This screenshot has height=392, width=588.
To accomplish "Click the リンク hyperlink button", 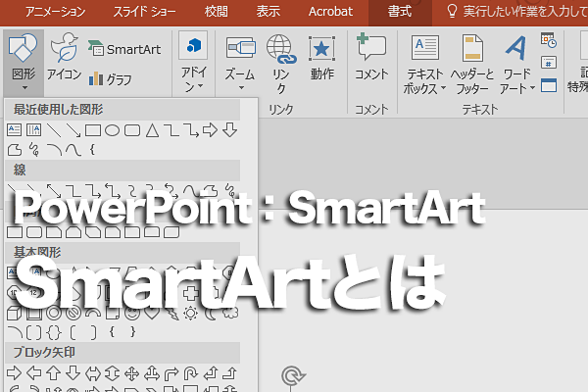I will tap(281, 64).
